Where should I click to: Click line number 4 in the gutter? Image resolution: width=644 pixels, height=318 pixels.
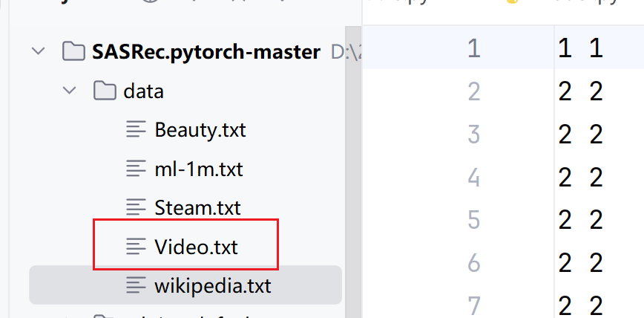coord(473,178)
